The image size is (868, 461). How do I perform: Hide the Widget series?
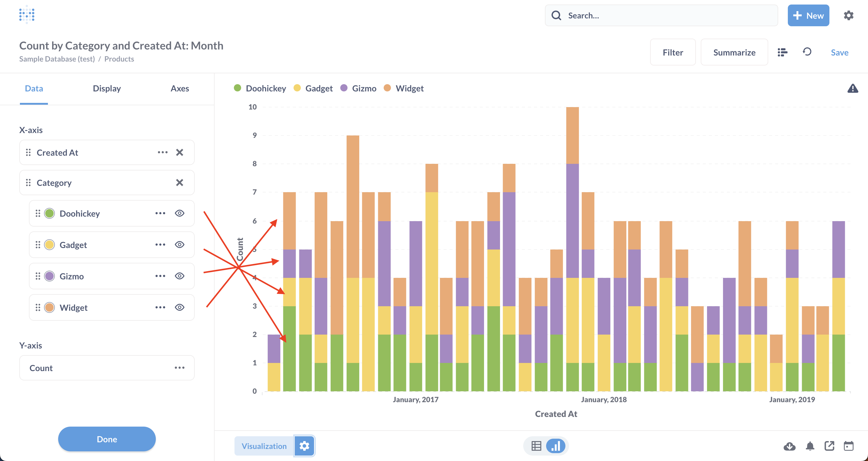[180, 307]
